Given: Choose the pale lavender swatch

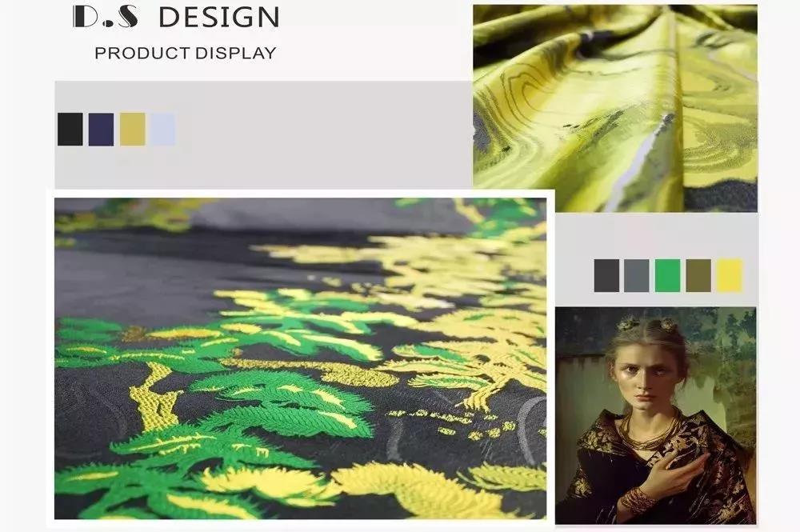Looking at the screenshot, I should (x=162, y=130).
